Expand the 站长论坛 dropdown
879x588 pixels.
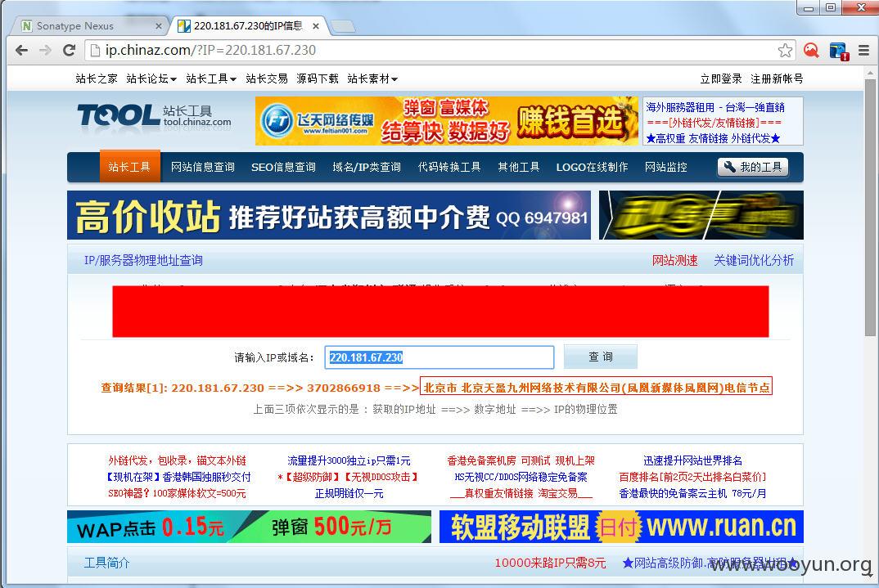(151, 79)
